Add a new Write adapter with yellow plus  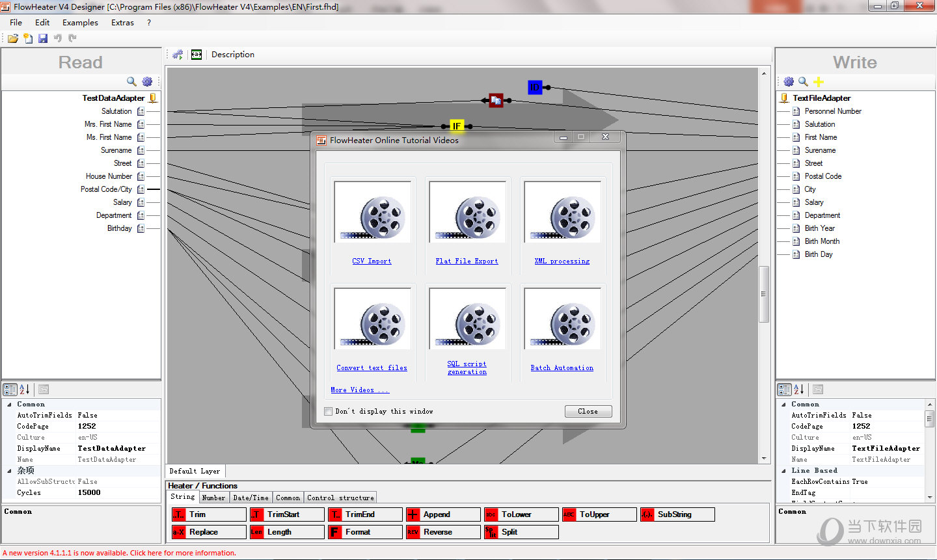point(819,81)
